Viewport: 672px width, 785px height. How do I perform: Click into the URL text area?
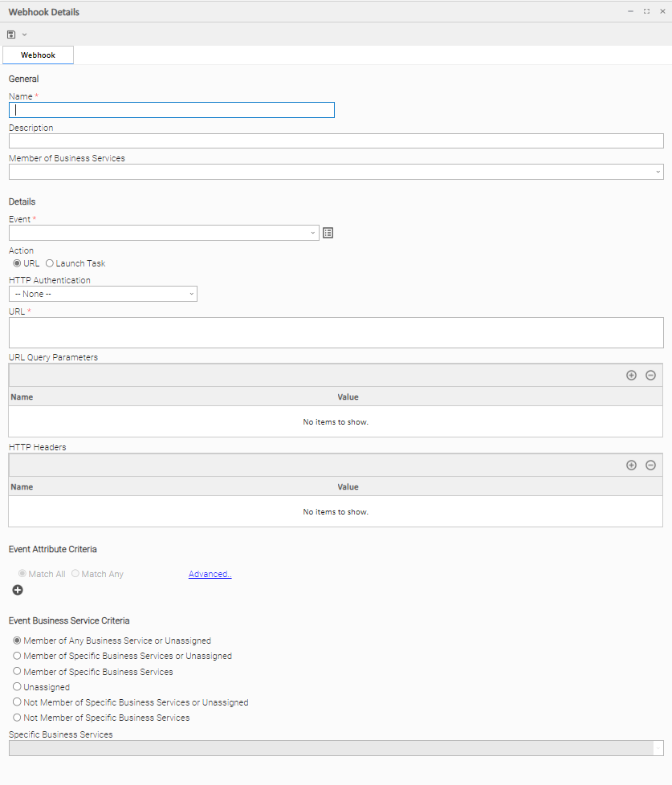click(336, 332)
